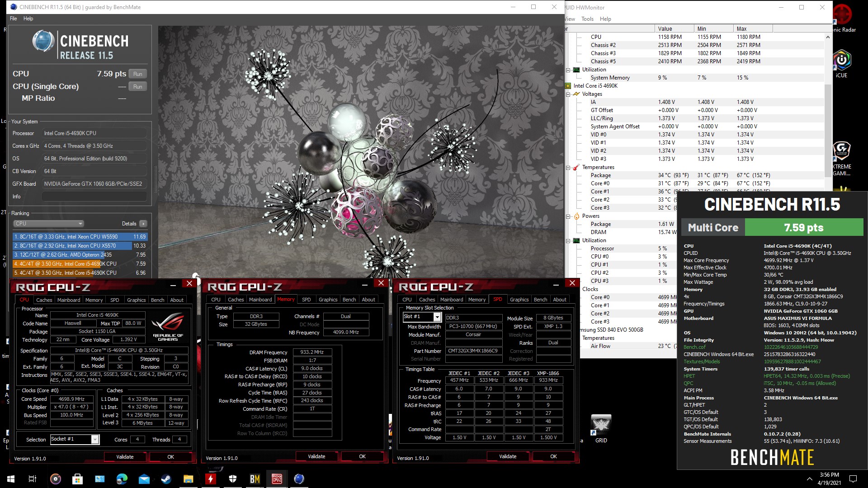Collapse the Utilization node above Intel Core i5
Viewport: 868px width, 488px height.
(x=568, y=70)
